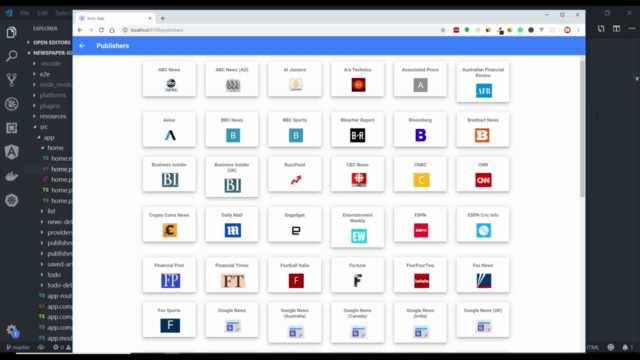This screenshot has height=360, width=640.
Task: Open VS Code editor more actions ellipsis
Action: tap(632, 29)
